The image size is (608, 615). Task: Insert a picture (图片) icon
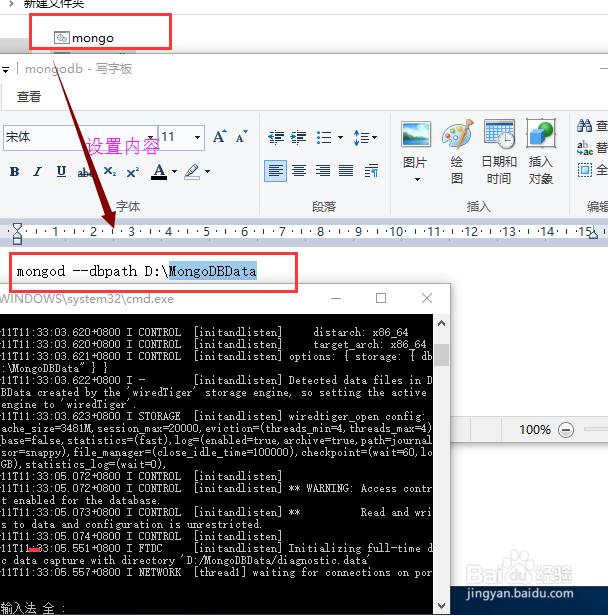415,134
